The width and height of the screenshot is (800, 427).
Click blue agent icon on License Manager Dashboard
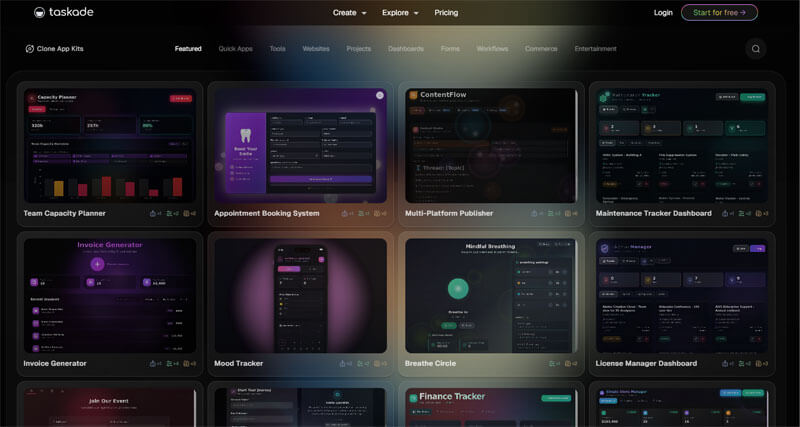[725, 364]
